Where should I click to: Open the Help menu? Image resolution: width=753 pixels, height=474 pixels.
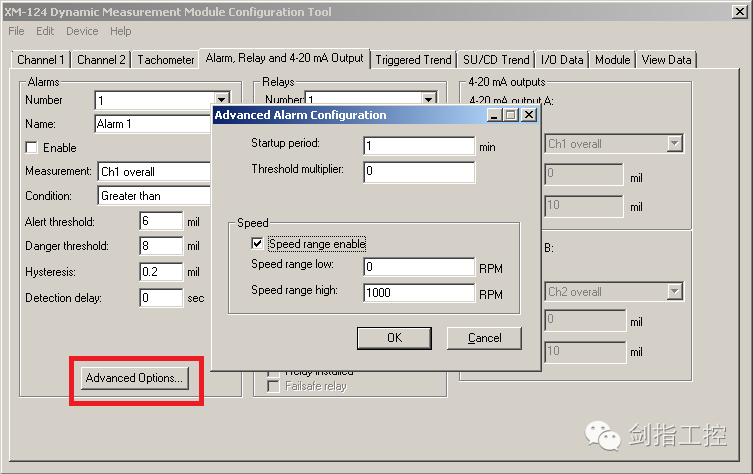121,31
